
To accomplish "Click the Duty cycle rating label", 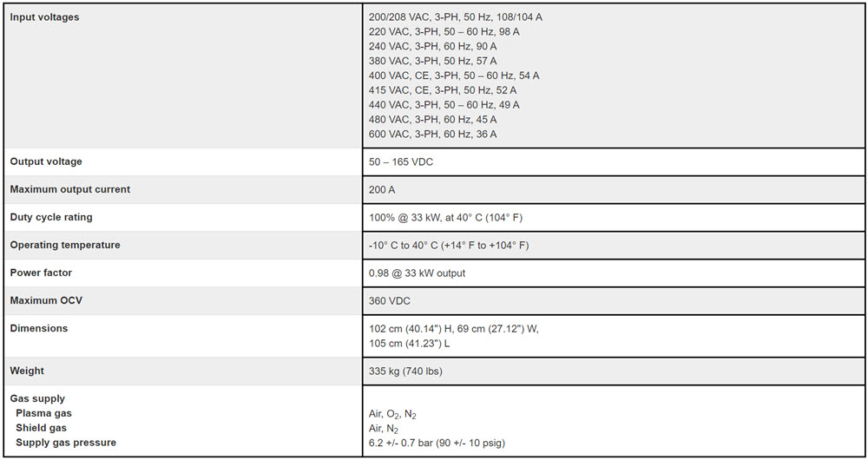I will point(51,217).
